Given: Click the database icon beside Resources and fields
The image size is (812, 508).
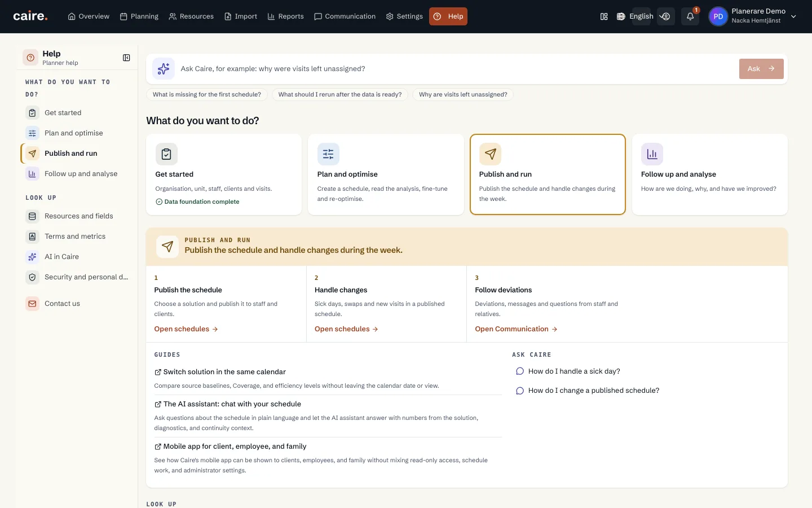Looking at the screenshot, I should coord(32,216).
